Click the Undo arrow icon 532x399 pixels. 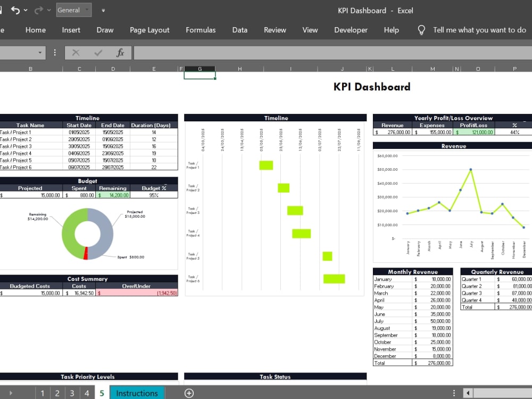15,10
